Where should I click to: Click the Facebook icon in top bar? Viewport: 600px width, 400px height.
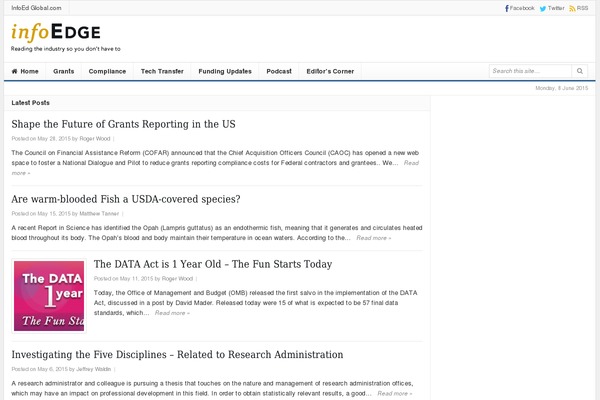click(x=507, y=8)
